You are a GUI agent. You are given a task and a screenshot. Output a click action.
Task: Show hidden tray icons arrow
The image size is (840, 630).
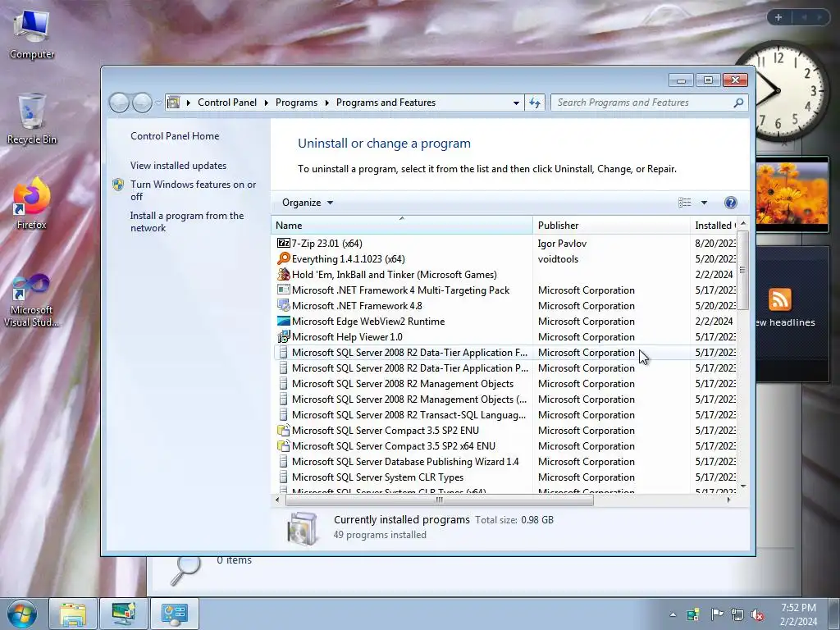673,615
